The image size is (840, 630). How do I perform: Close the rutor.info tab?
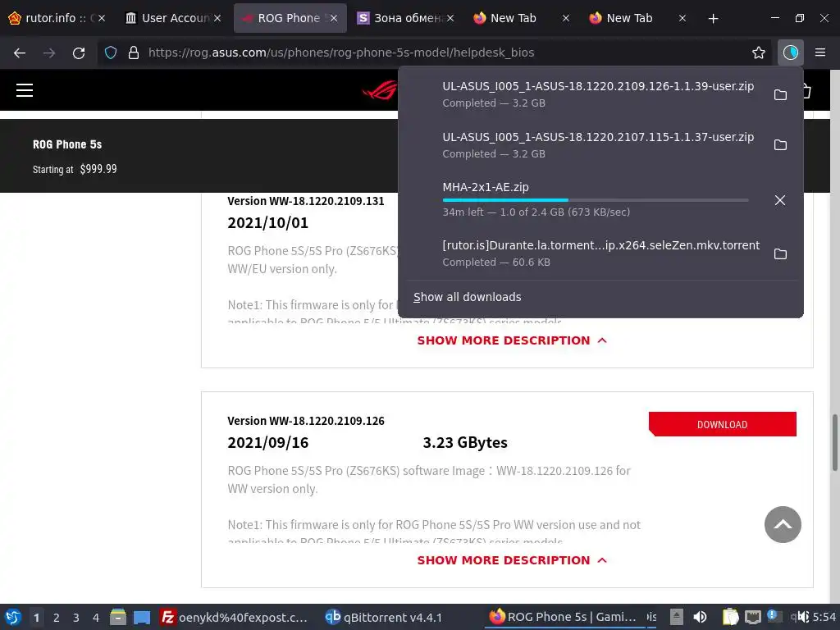(102, 18)
